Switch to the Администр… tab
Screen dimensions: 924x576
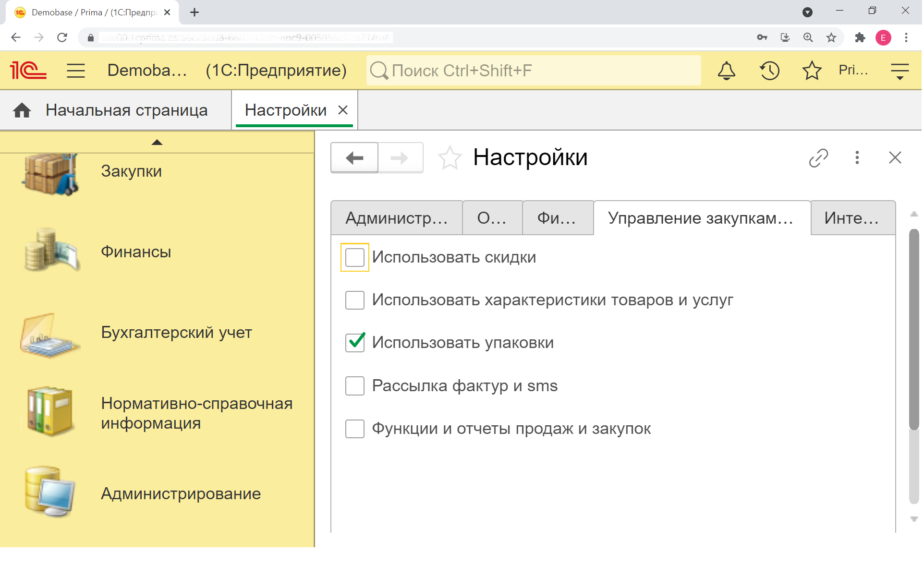[396, 218]
